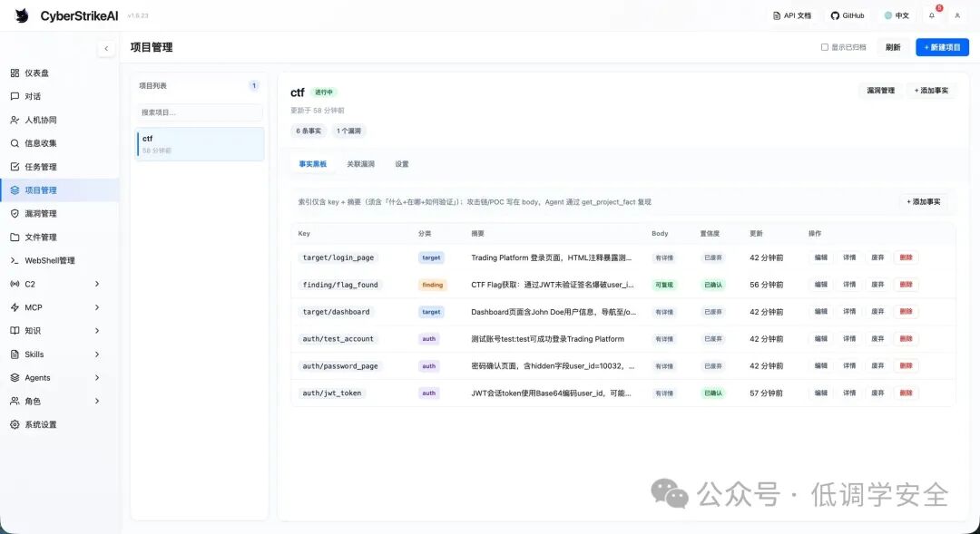Open 仪表盘 dashboard icon in sidebar
Viewport: 980px width, 534px height.
pyautogui.click(x=15, y=73)
